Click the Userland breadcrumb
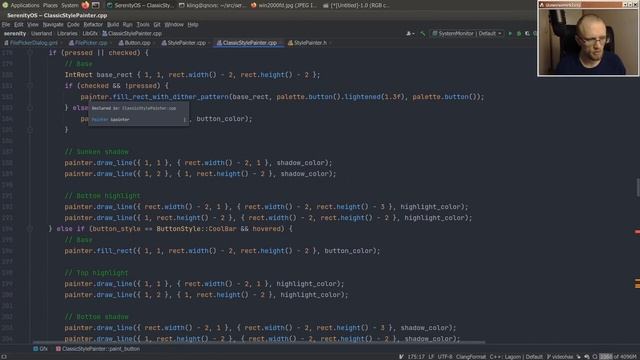This screenshot has height=360, width=640. (x=42, y=33)
